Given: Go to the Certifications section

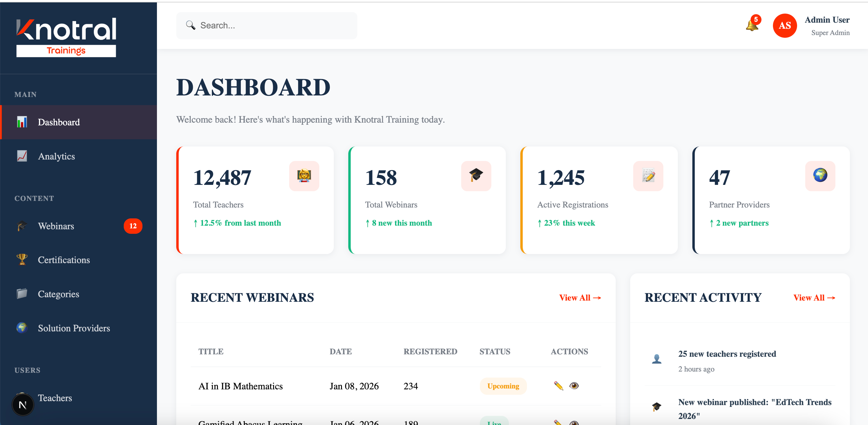Looking at the screenshot, I should 64,260.
